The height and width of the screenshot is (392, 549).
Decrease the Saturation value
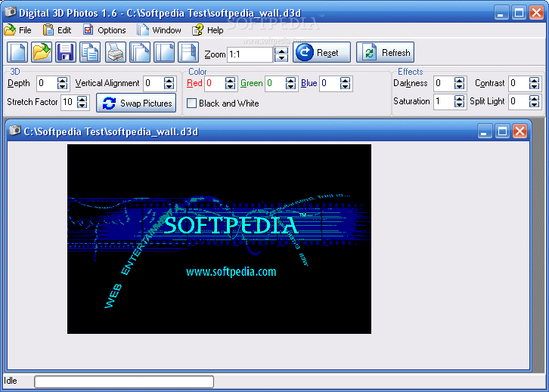[x=459, y=104]
